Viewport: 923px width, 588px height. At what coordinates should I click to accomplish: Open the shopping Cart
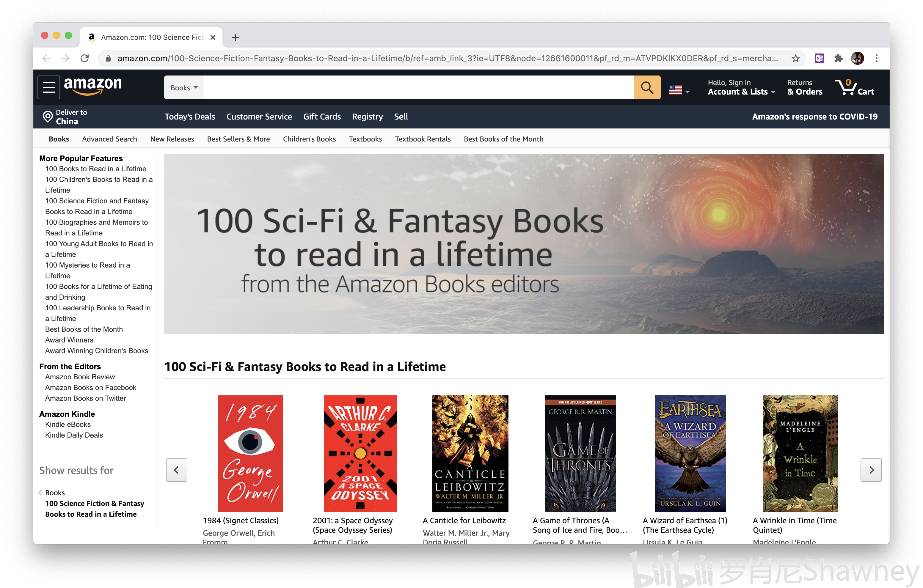(x=855, y=87)
